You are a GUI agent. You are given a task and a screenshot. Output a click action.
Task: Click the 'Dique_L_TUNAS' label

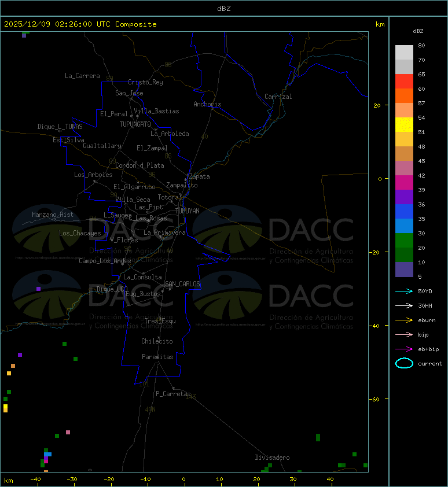click(x=60, y=127)
